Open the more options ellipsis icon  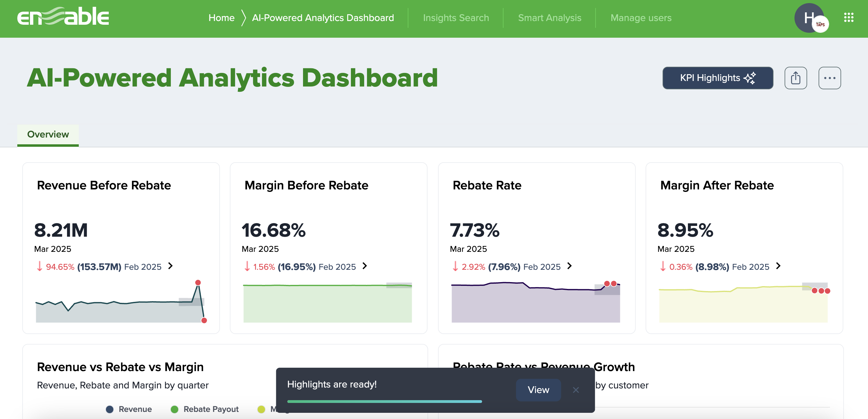[x=830, y=78]
